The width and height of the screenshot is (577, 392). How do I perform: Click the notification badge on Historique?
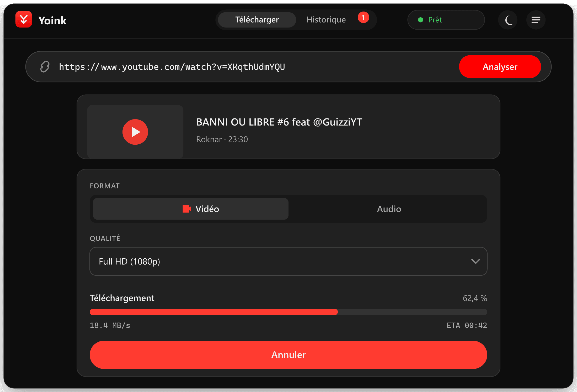click(x=363, y=18)
